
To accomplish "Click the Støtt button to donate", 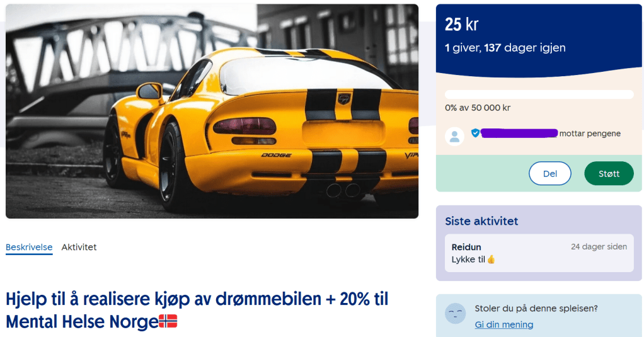I will [x=609, y=174].
